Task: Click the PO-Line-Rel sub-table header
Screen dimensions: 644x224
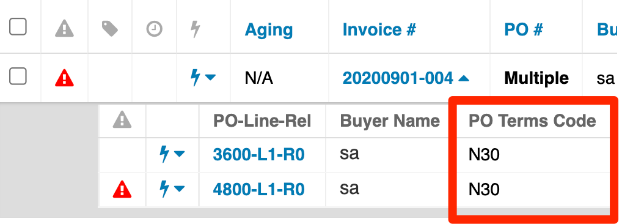Action: [262, 121]
